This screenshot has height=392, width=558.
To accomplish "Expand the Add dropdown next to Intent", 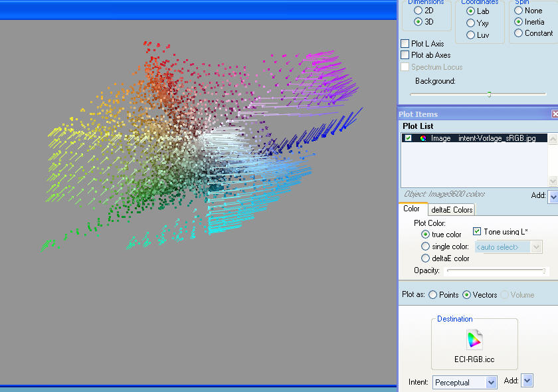I will (x=527, y=381).
